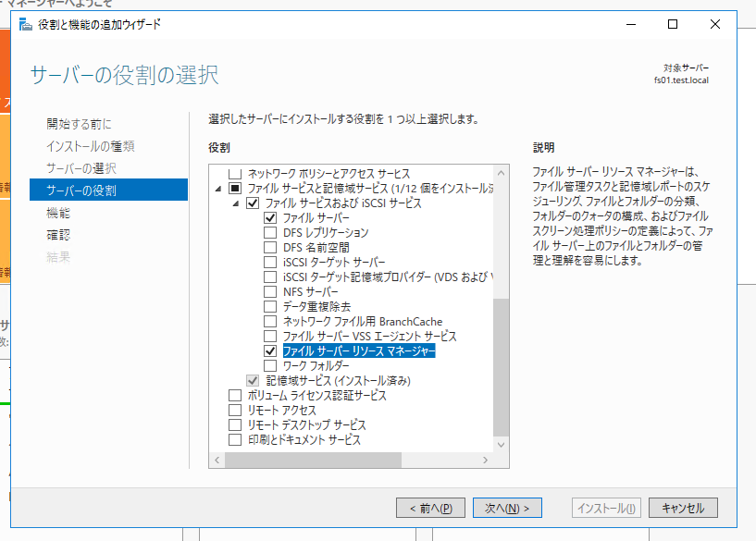Click the fs01.test.local server name text
Viewport: 756px width, 541px height.
681,80
